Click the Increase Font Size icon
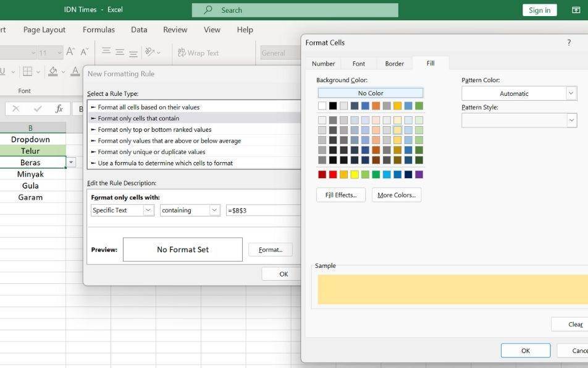 tap(70, 51)
